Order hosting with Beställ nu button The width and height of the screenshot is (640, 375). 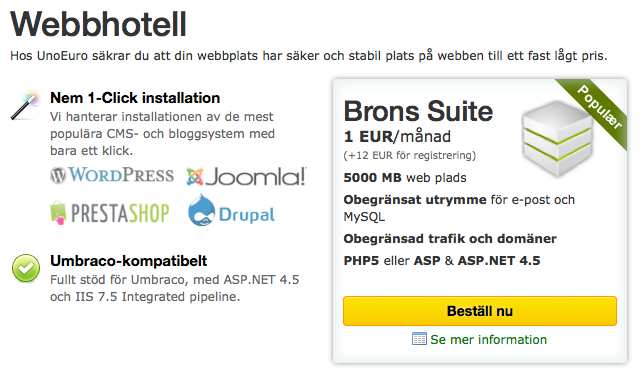pos(480,311)
